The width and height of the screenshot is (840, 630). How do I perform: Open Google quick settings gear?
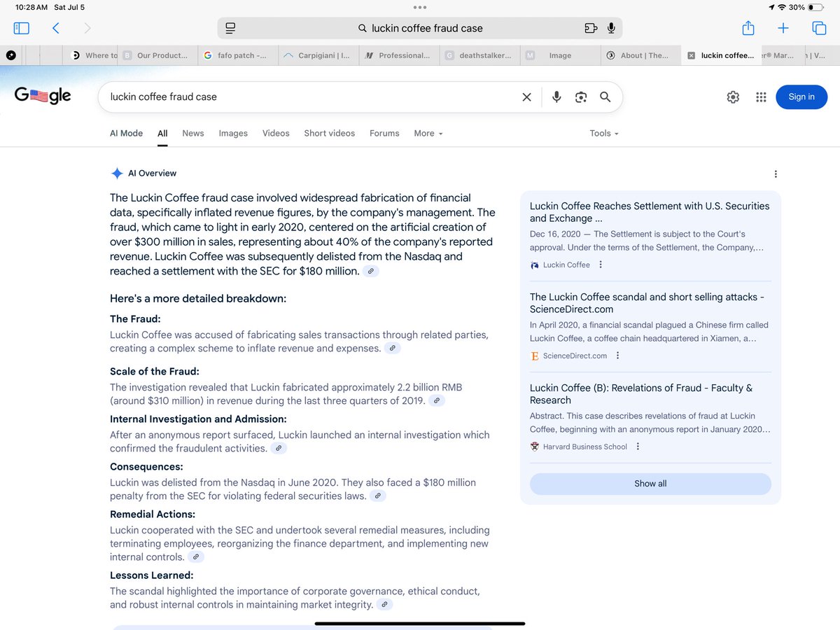pyautogui.click(x=733, y=97)
